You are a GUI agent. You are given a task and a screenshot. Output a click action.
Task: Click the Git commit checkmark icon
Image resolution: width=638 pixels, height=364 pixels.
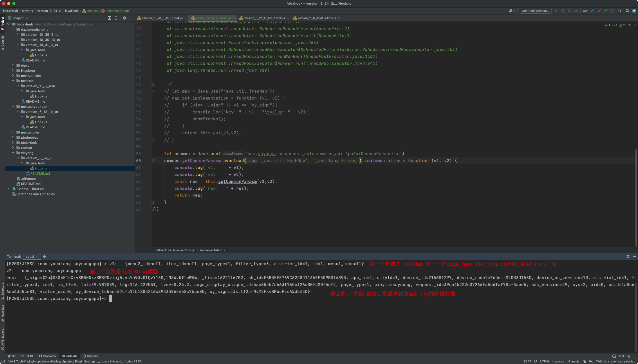pyautogui.click(x=599, y=11)
